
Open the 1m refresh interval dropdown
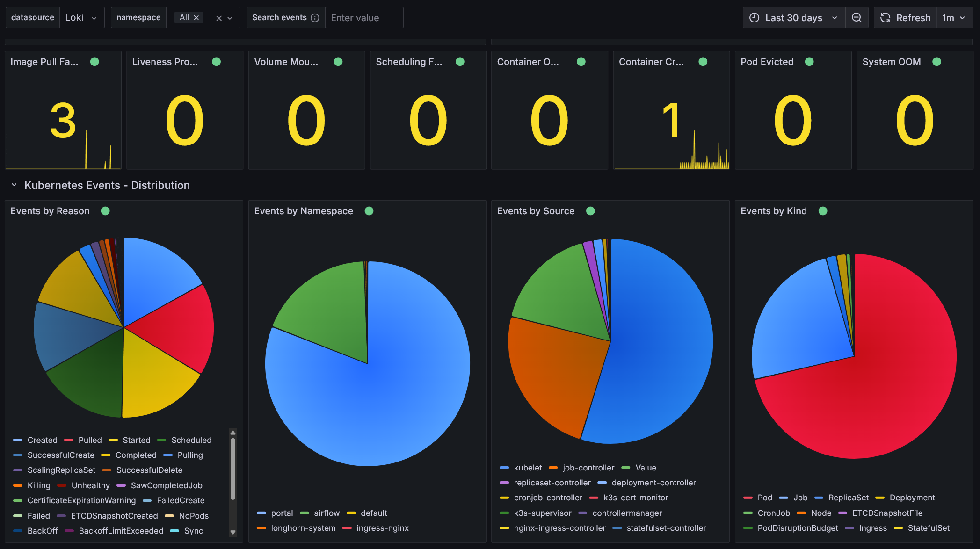coord(954,18)
